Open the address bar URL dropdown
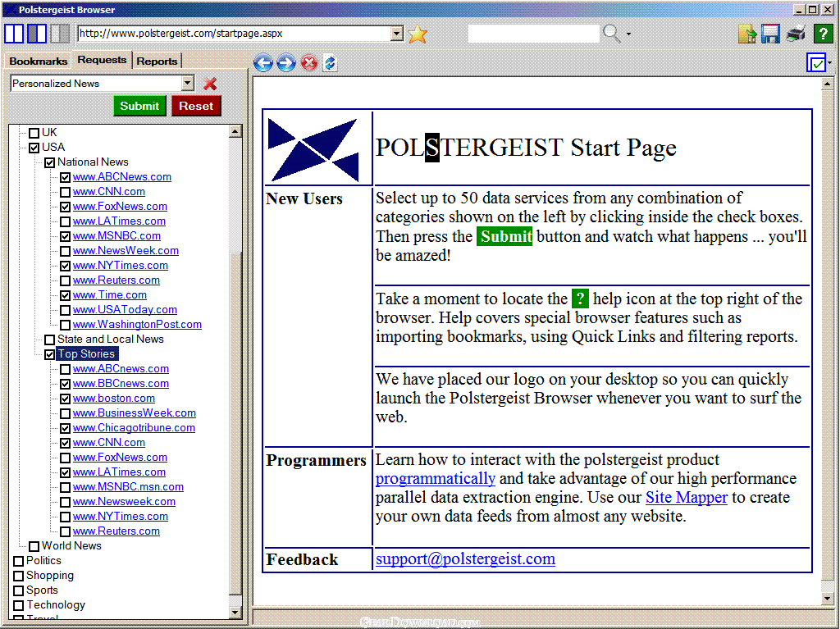840x629 pixels. 396,34
